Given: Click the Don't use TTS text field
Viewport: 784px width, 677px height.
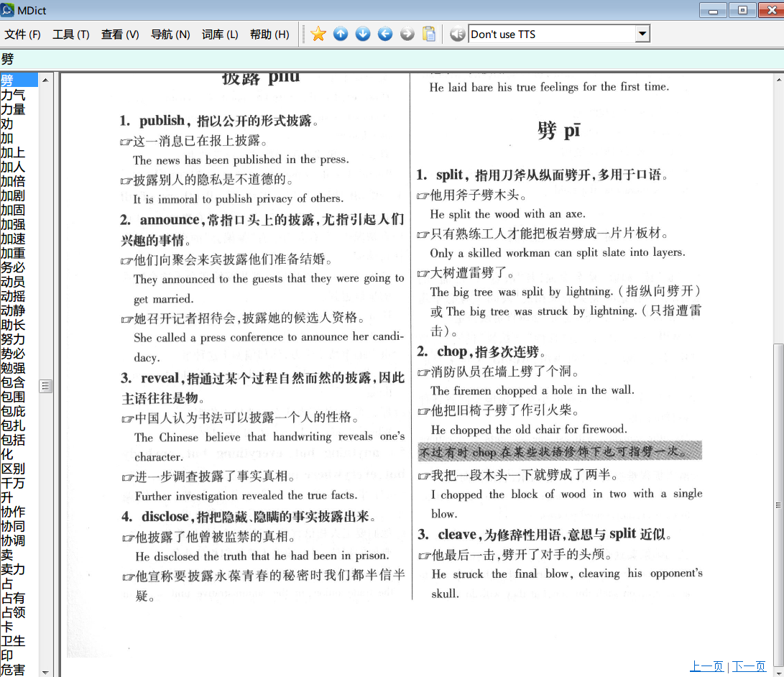Looking at the screenshot, I should pos(552,34).
